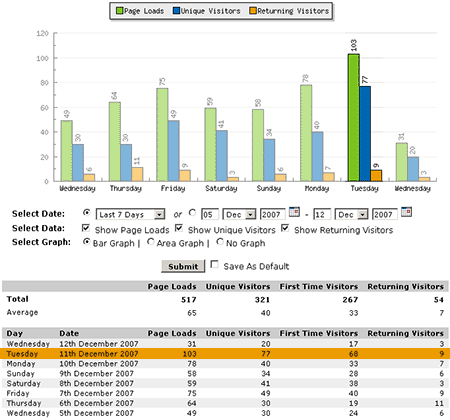The height and width of the screenshot is (420, 450).
Task: Select the Area Graph radio button
Action: pos(151,242)
